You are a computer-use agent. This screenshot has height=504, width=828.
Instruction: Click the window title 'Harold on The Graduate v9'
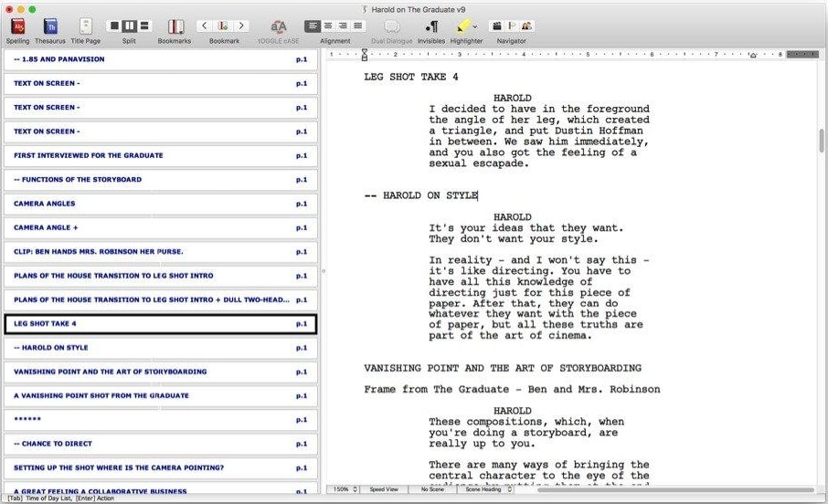419,9
